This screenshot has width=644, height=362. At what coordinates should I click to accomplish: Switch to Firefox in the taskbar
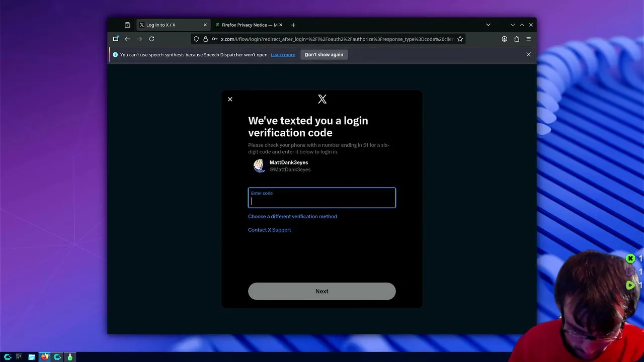[45, 357]
